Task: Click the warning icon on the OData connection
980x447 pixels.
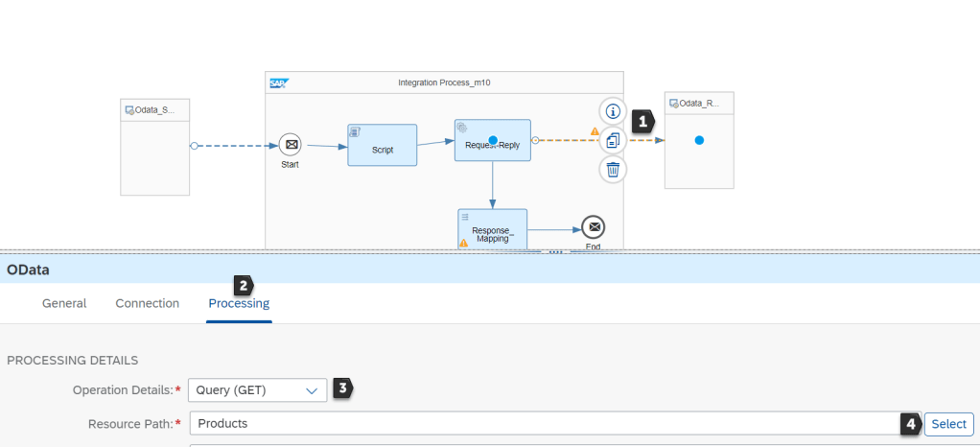Action: click(595, 131)
